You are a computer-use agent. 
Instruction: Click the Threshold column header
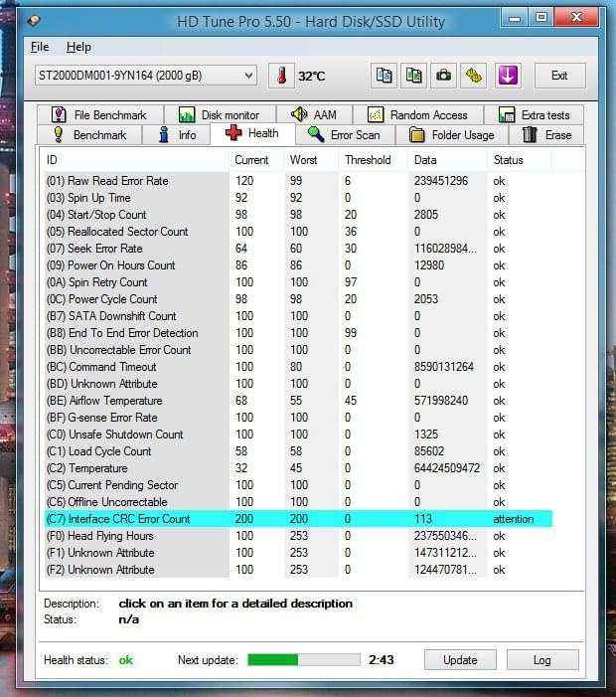pyautogui.click(x=368, y=160)
